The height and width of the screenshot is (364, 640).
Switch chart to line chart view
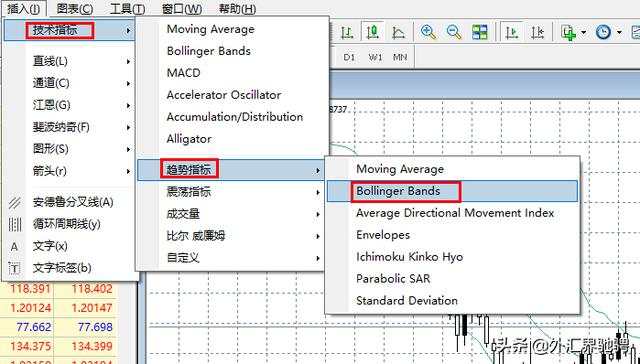coord(398,32)
